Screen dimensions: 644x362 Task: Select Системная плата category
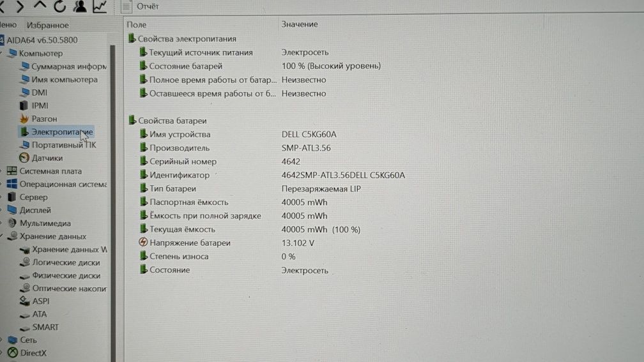tap(50, 171)
